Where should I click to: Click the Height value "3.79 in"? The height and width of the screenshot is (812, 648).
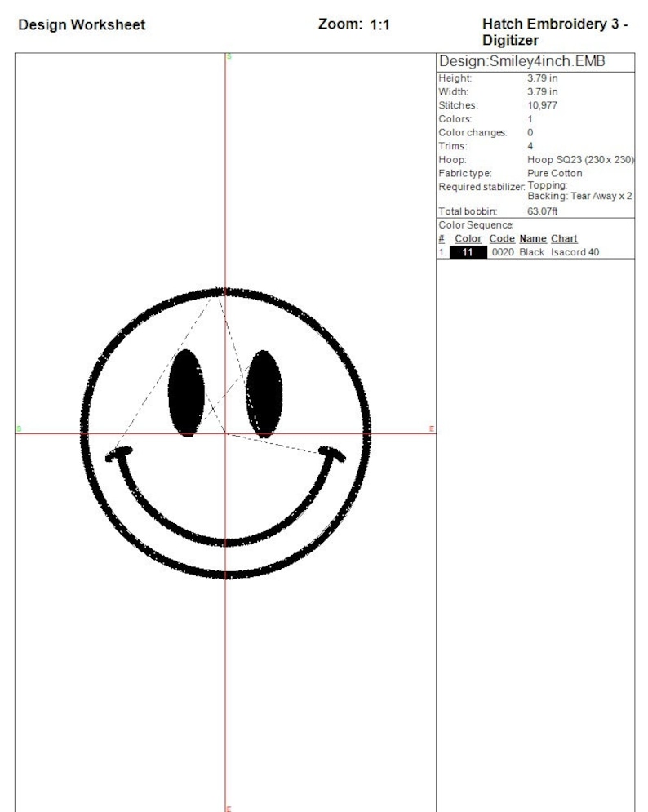click(x=543, y=78)
